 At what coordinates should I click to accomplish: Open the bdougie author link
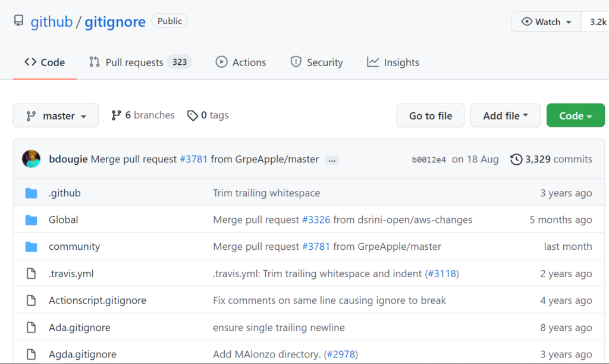click(68, 159)
